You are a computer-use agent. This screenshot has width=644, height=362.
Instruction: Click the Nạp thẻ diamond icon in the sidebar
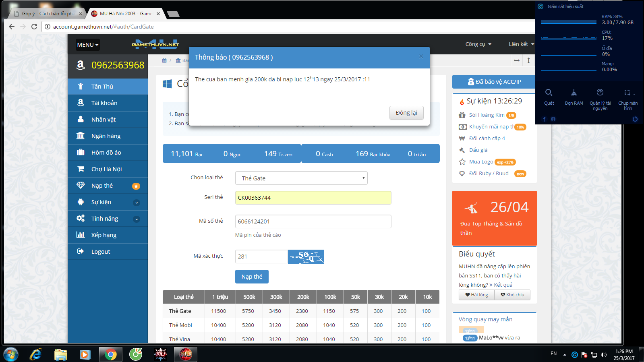[x=81, y=185]
